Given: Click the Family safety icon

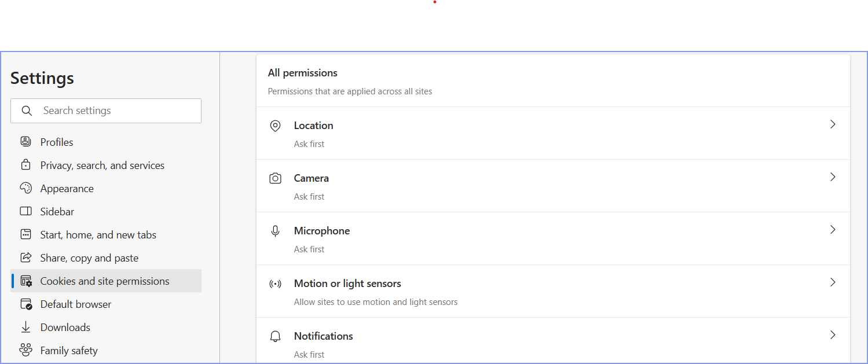Looking at the screenshot, I should (25, 350).
